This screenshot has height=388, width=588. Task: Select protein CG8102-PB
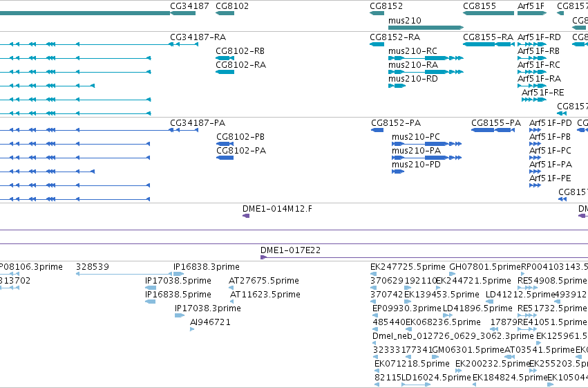pos(240,137)
